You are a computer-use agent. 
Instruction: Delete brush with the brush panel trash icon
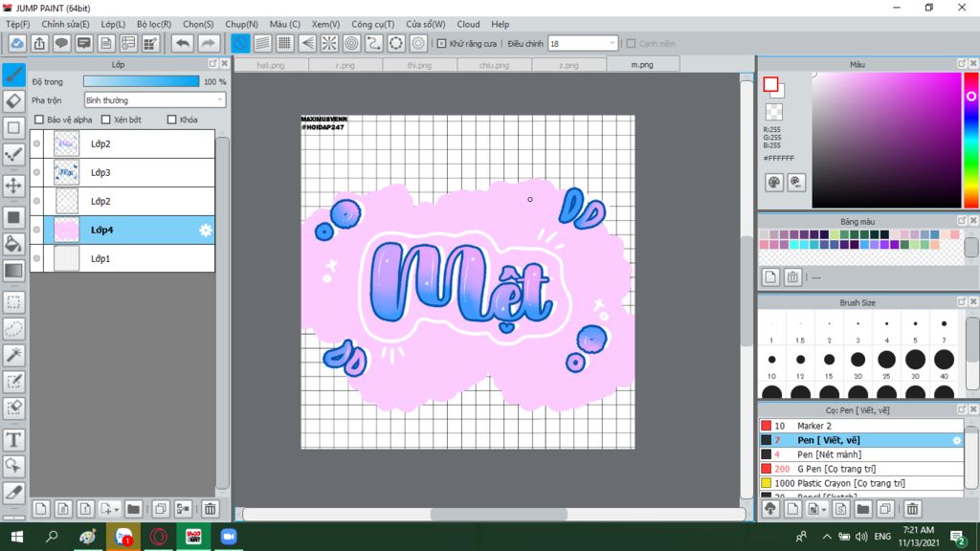point(912,509)
